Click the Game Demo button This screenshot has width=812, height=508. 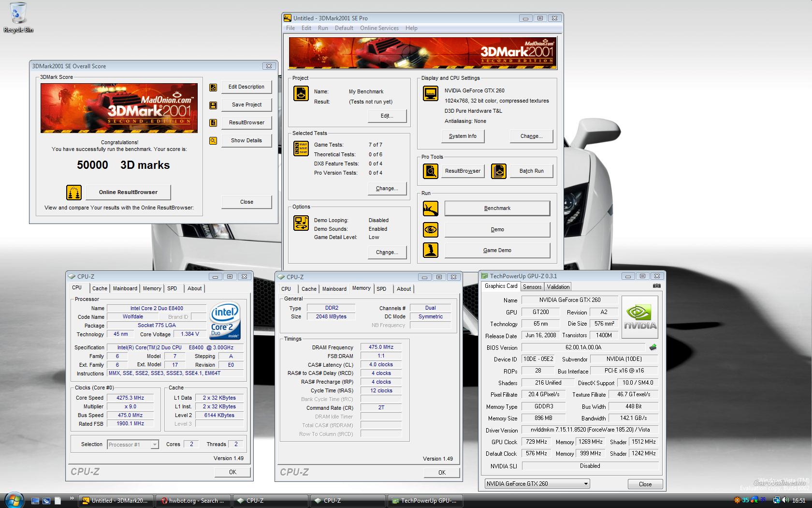pos(497,250)
